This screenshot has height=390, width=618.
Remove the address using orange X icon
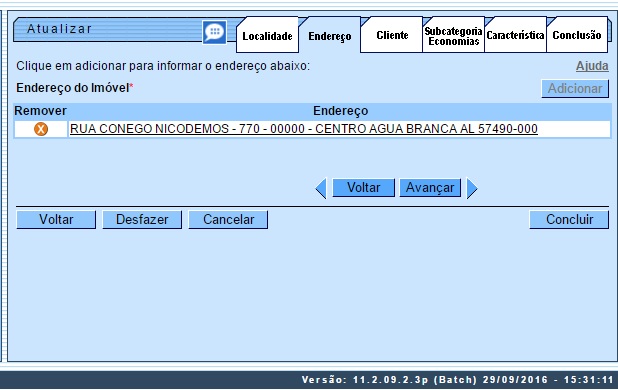coord(41,129)
